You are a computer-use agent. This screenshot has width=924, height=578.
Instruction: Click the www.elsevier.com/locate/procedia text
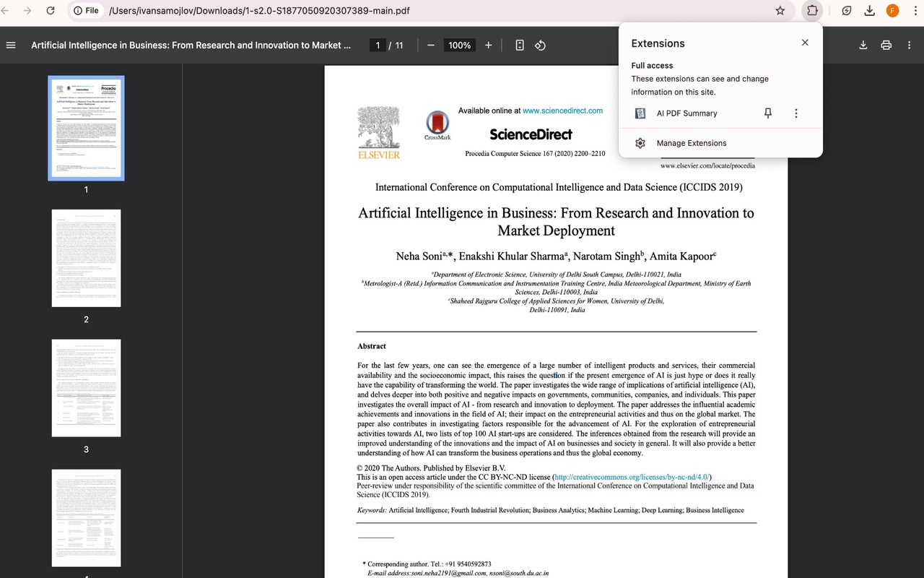707,165
